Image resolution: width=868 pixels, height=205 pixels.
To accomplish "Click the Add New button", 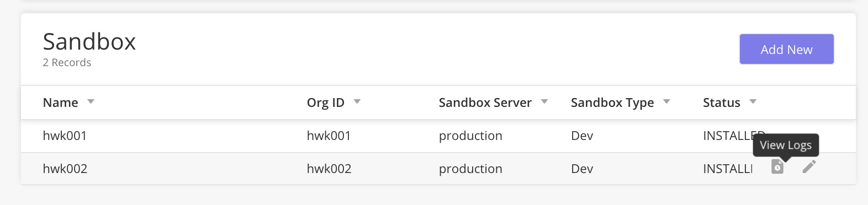I will pos(787,49).
